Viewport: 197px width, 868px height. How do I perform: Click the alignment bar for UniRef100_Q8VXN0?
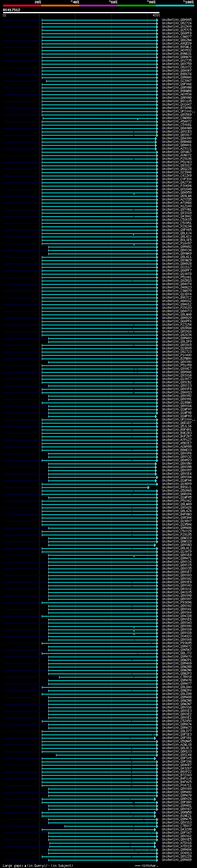point(103,464)
